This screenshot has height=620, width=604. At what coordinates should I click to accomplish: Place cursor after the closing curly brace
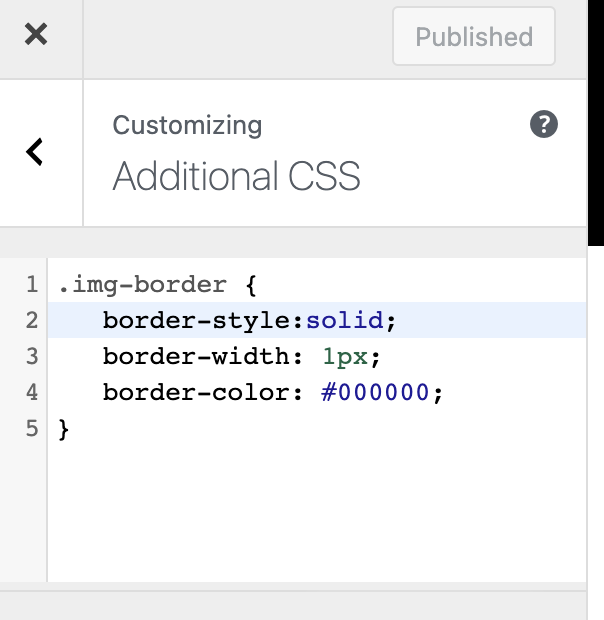(73, 429)
